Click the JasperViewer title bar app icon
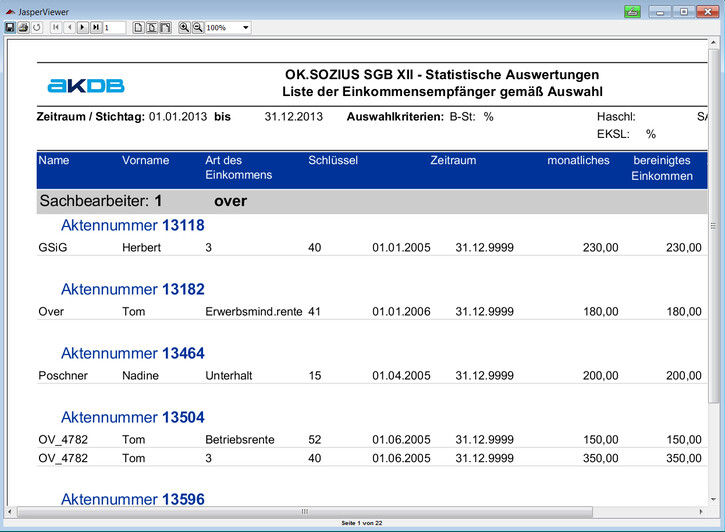This screenshot has height=532, width=725. [9, 10]
